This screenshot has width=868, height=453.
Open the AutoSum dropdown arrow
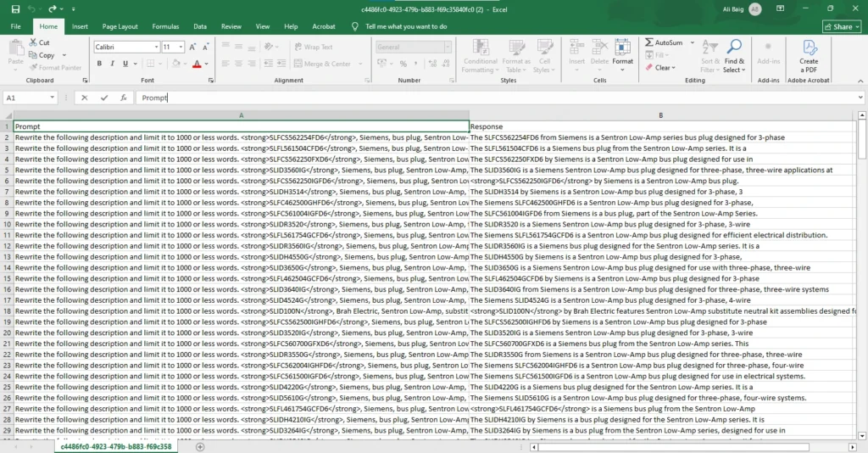(x=692, y=42)
